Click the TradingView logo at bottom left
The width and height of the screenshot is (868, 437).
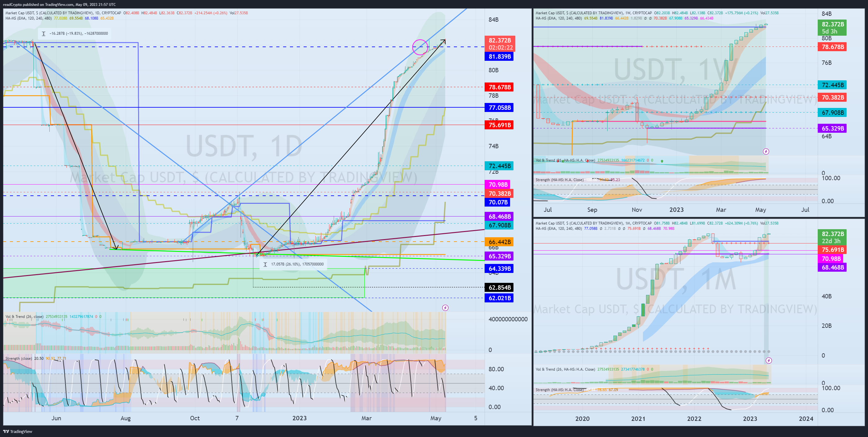point(17,431)
